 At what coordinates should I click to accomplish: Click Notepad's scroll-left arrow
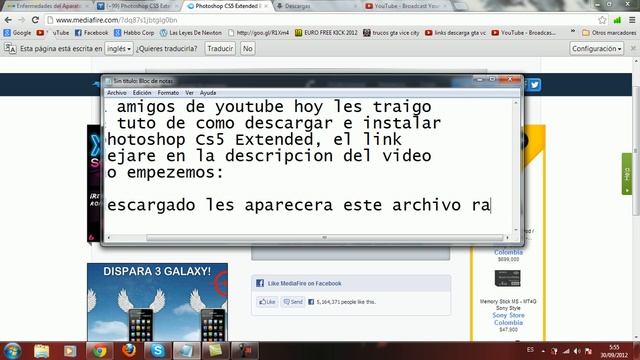coord(109,237)
